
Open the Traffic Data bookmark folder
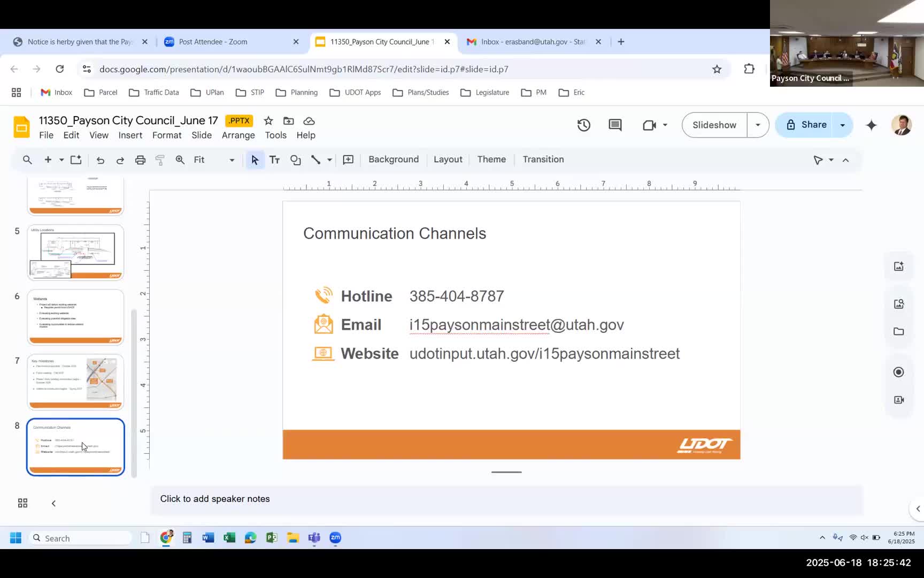[x=154, y=93]
